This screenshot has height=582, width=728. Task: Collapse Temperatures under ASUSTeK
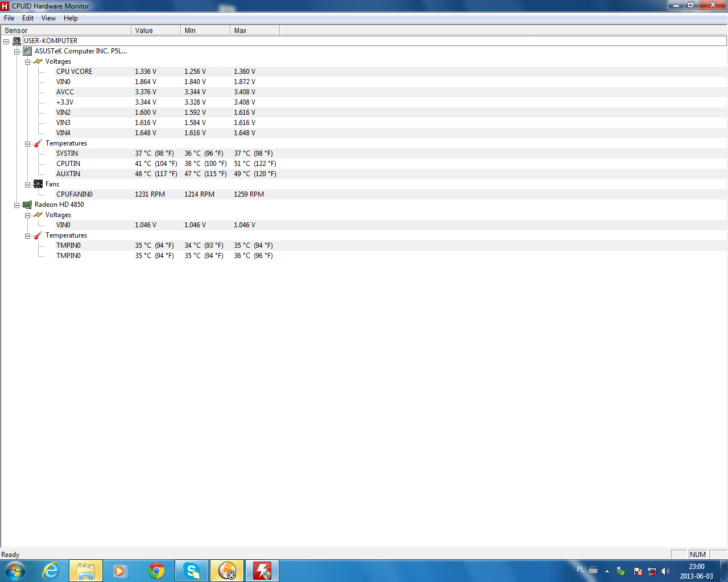(27, 143)
